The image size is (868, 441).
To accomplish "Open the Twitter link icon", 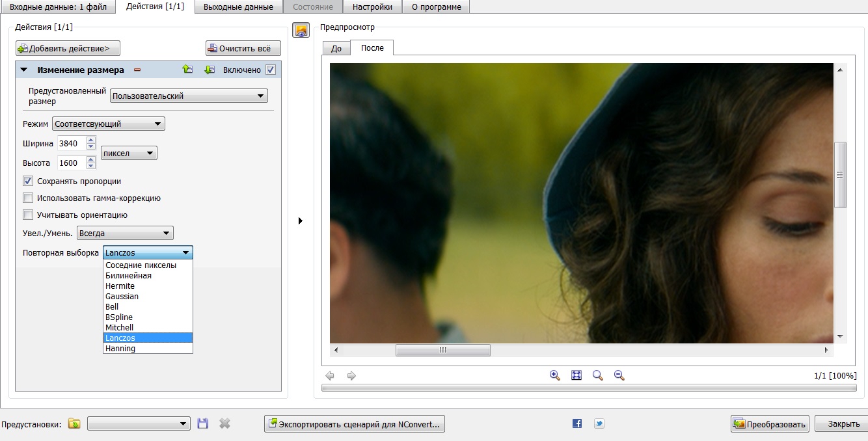I will pyautogui.click(x=599, y=423).
